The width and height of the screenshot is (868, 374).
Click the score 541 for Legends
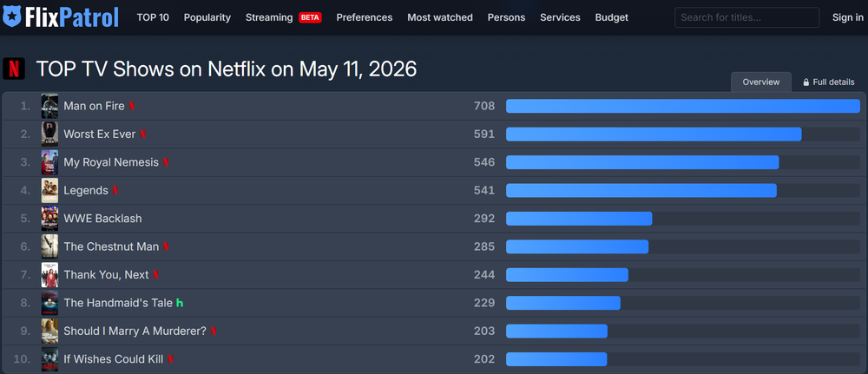484,190
